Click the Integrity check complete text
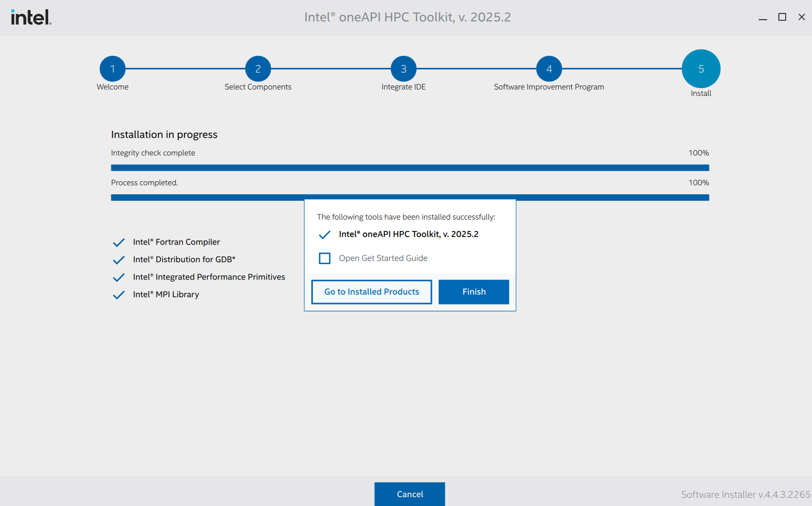The image size is (812, 506). click(x=153, y=153)
